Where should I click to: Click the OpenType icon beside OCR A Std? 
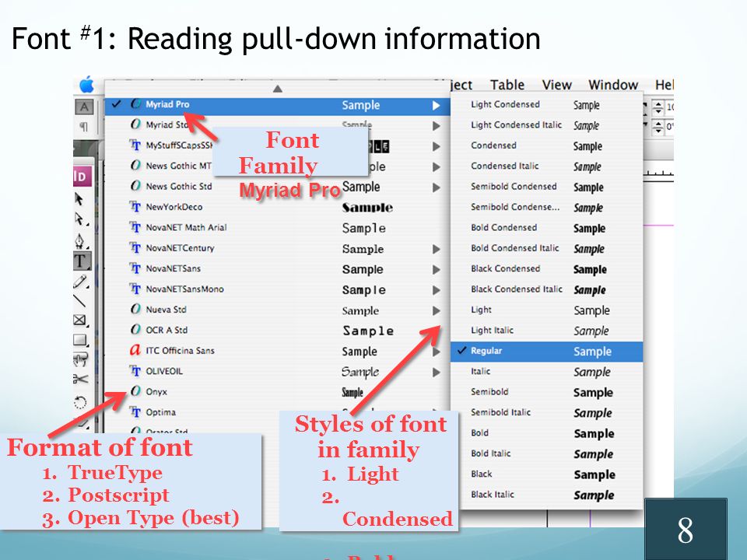135,330
